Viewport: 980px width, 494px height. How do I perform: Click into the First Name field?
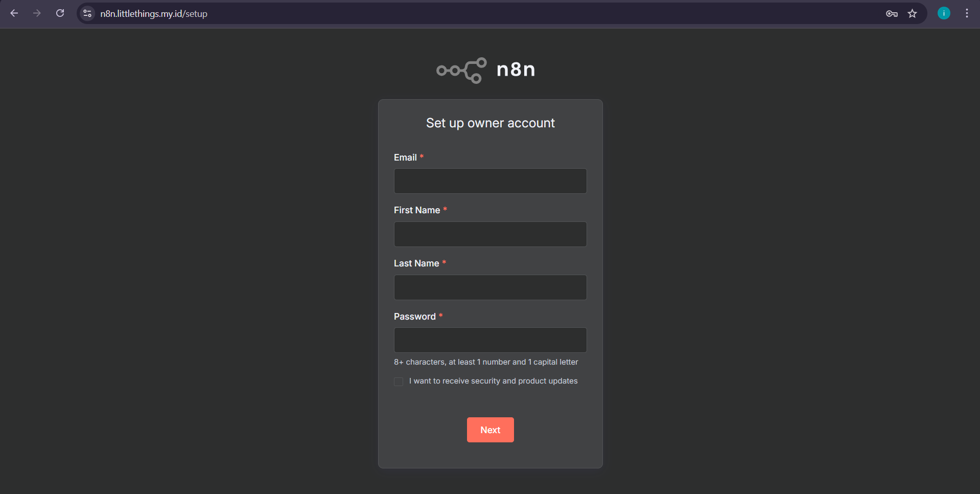pos(490,234)
